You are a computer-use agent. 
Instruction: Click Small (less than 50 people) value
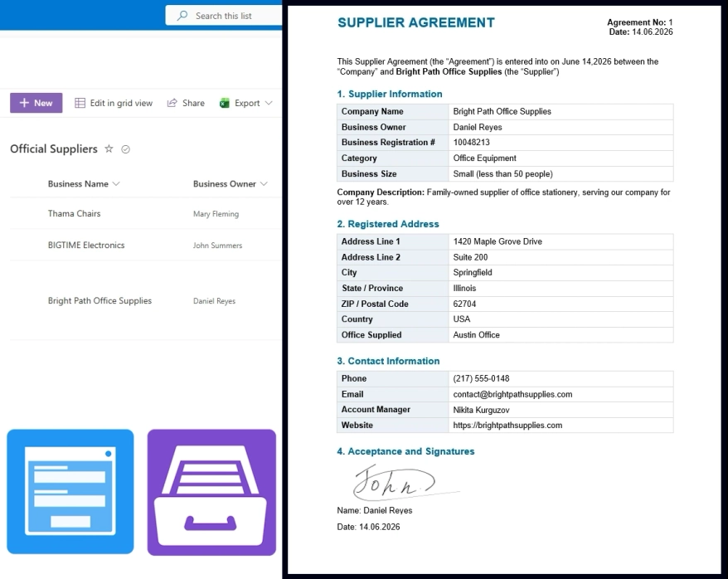pos(502,173)
